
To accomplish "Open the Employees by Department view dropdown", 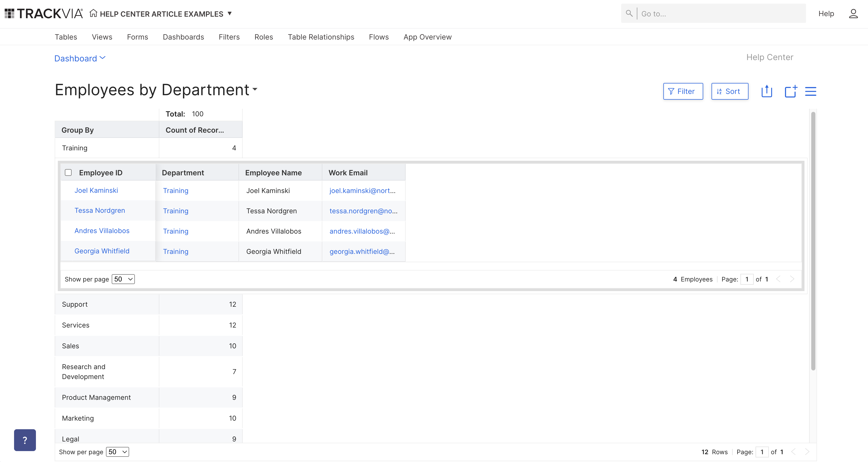I will 255,89.
